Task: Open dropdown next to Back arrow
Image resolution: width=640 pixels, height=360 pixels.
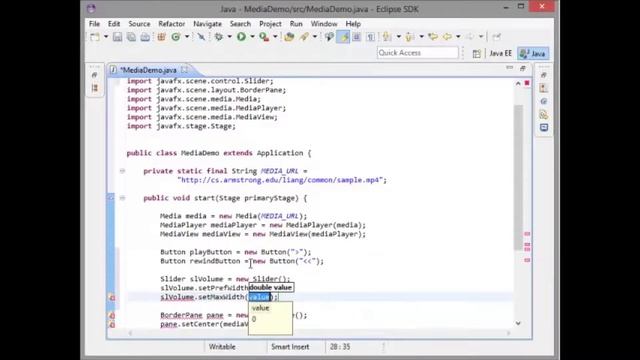Action: tap(458, 37)
